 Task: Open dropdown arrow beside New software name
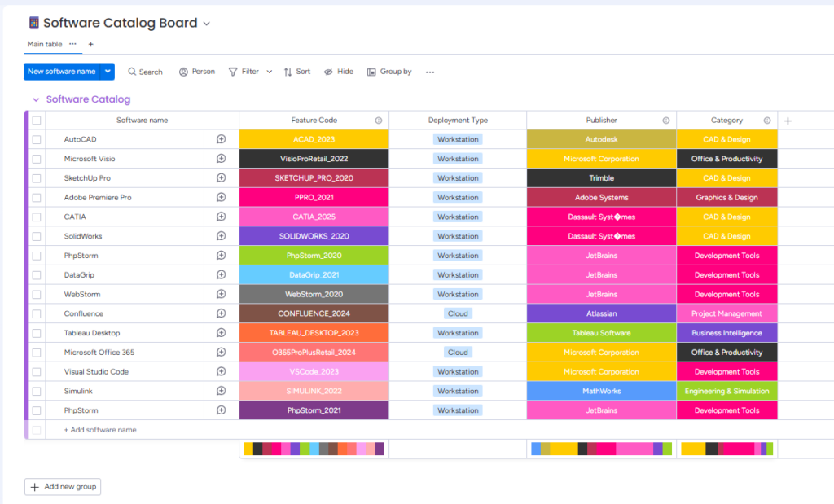108,72
